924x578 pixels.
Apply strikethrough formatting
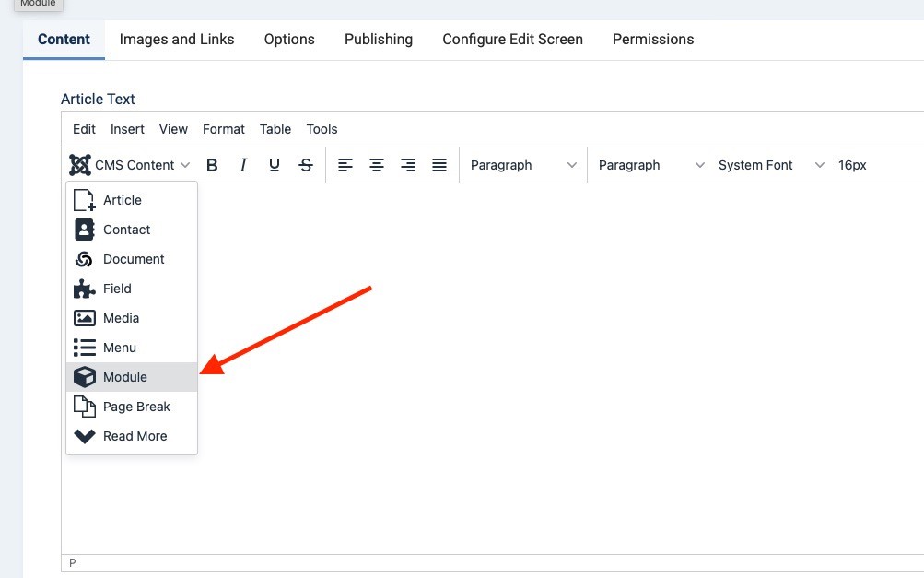[306, 165]
